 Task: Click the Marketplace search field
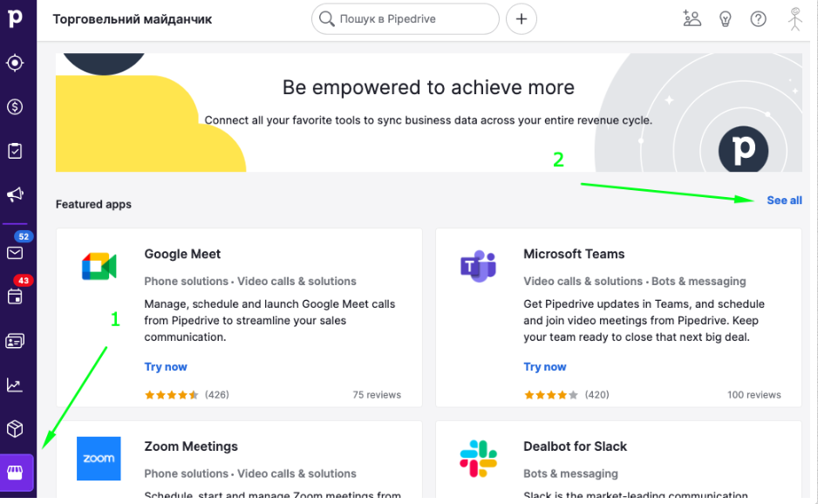point(405,17)
